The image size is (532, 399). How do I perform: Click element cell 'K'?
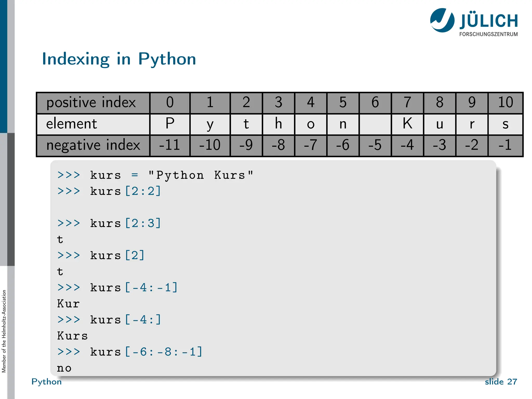(407, 124)
